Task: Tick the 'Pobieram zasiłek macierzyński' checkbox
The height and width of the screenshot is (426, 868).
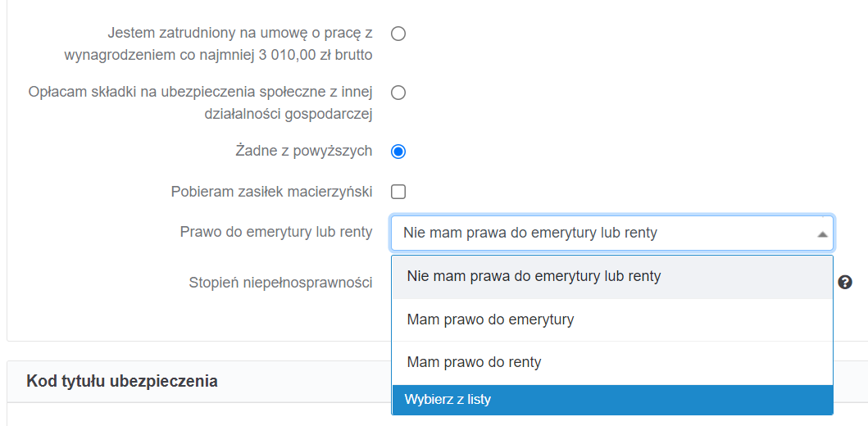Action: (398, 192)
